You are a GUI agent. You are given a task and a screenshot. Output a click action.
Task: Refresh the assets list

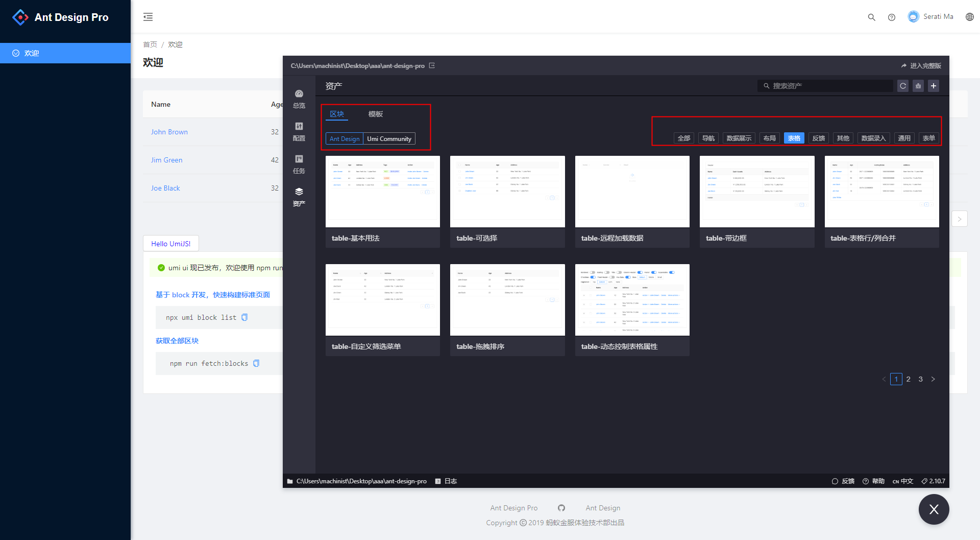coord(903,86)
